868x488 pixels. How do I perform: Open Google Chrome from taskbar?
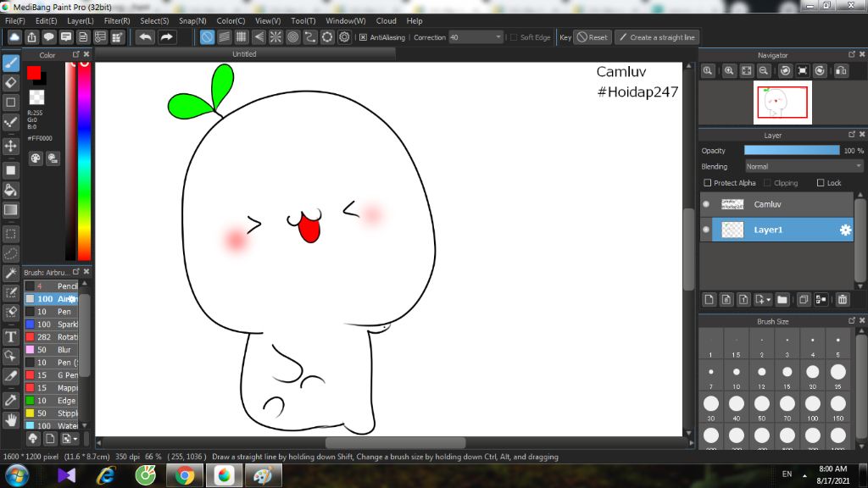(x=185, y=476)
